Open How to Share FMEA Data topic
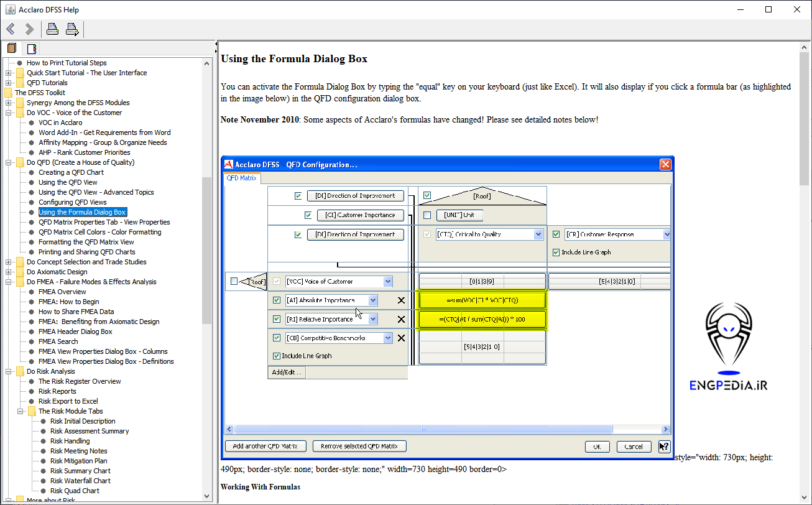This screenshot has width=812, height=505. (76, 312)
